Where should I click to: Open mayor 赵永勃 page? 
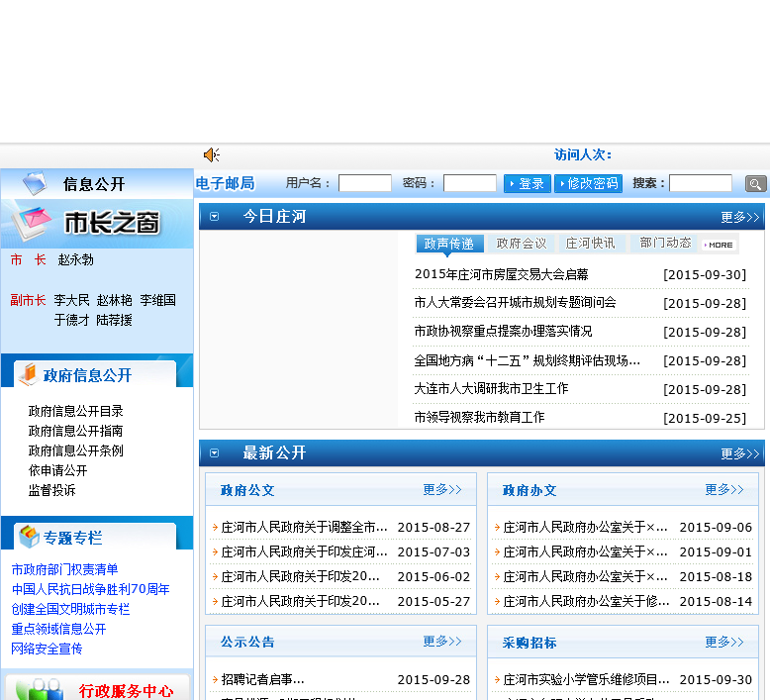point(75,259)
